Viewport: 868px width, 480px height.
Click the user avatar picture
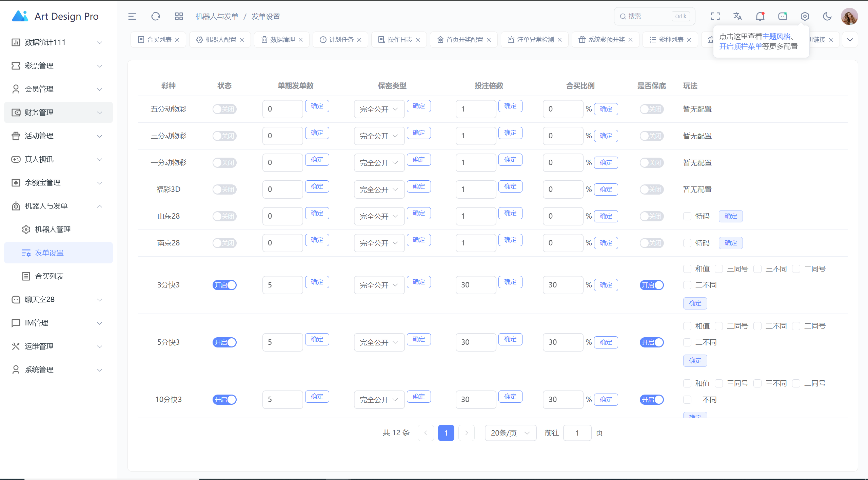tap(849, 16)
